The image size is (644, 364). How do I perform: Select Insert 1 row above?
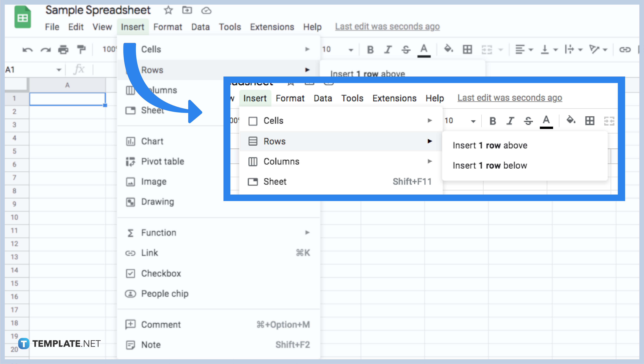tap(490, 145)
